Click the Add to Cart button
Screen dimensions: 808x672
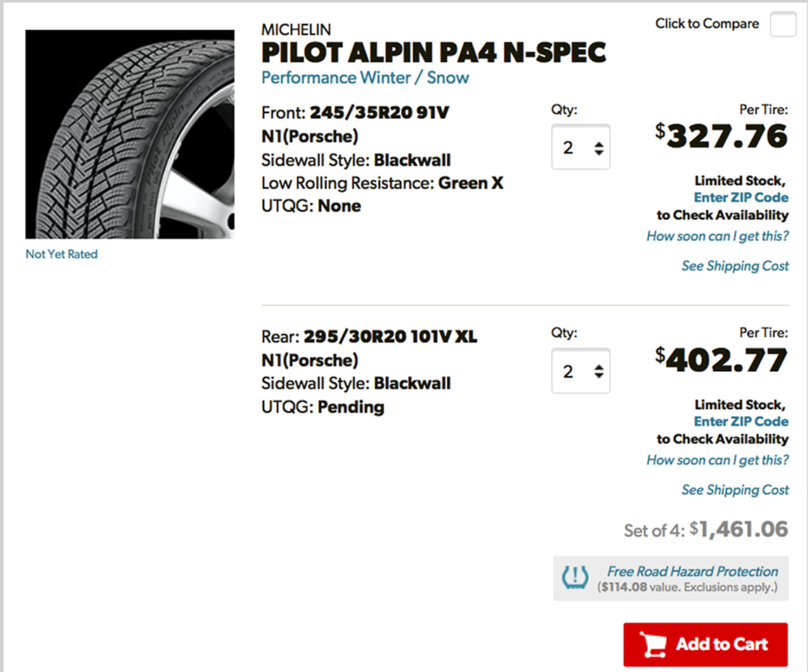point(705,645)
